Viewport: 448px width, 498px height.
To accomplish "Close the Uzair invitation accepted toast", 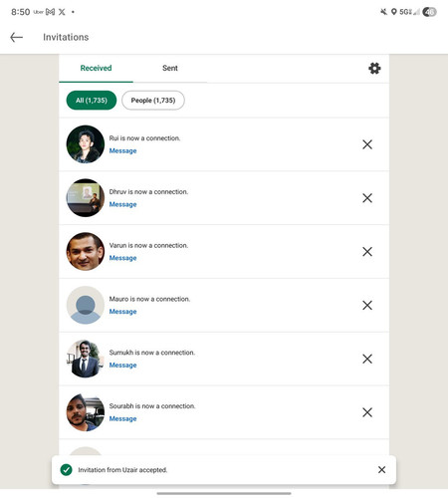I will click(x=381, y=469).
